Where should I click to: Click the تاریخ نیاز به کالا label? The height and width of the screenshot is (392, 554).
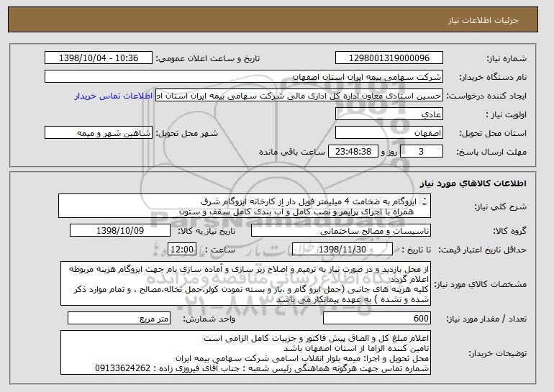206,231
